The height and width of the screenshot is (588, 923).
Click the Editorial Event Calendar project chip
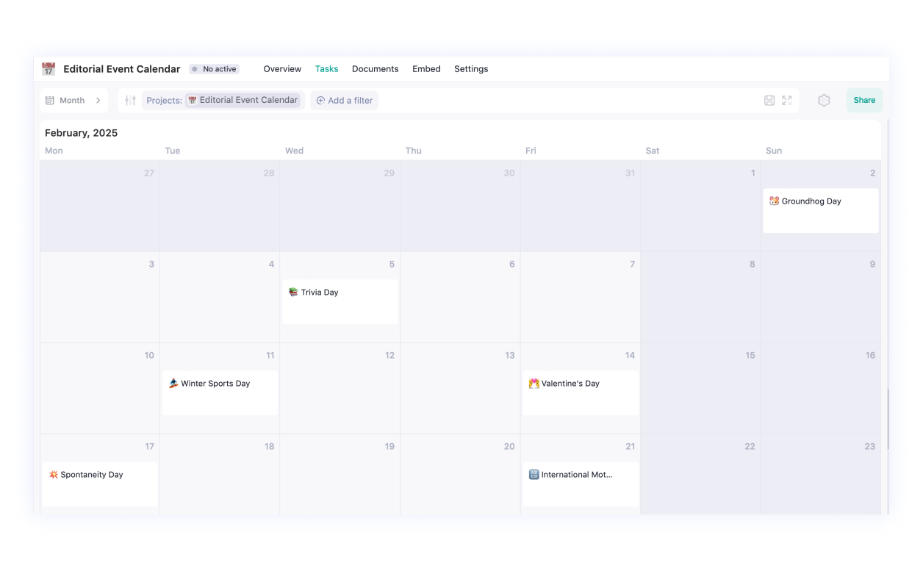244,100
